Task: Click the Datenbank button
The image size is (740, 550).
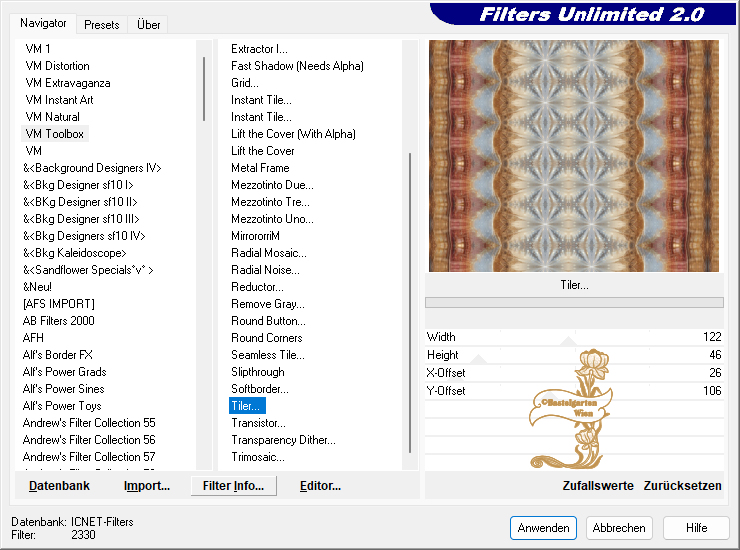Action: click(59, 486)
